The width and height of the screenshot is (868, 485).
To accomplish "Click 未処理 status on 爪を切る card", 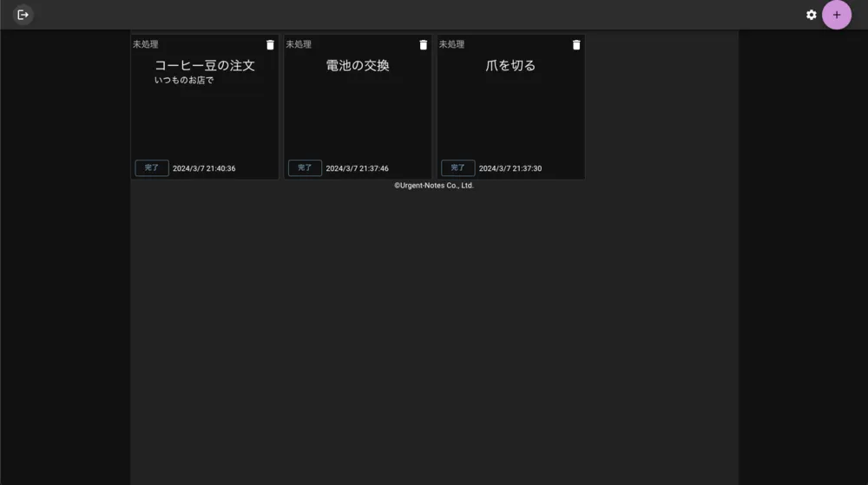I will tap(451, 44).
